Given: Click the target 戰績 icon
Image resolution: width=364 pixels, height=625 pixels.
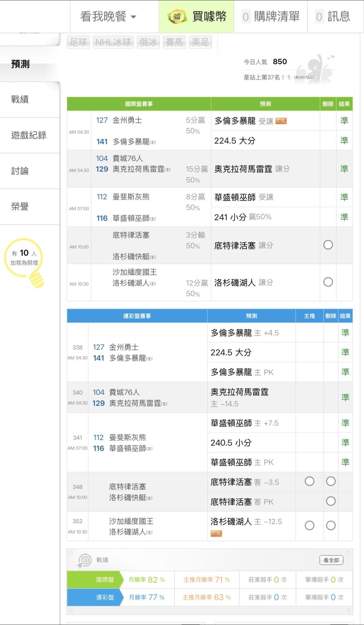Looking at the screenshot, I should pos(84,561).
